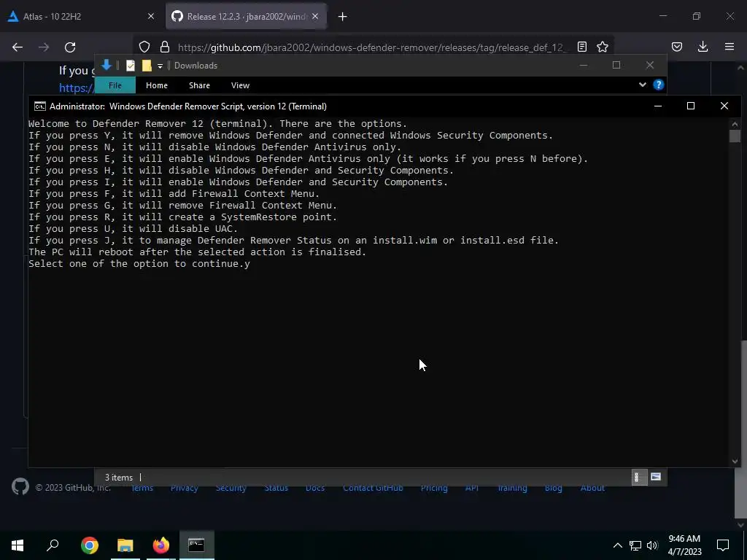Viewport: 747px width, 560px height.
Task: Click the terminal window system icon
Action: click(40, 106)
